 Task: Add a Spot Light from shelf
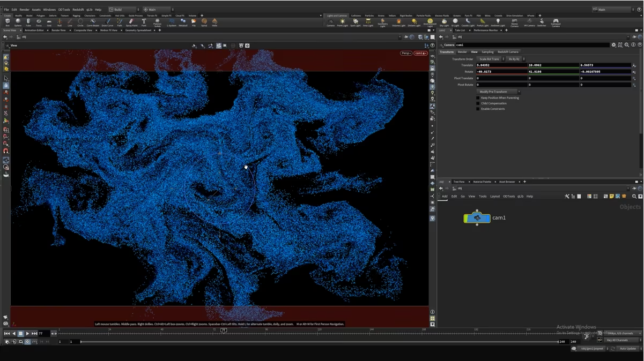pyautogui.click(x=355, y=22)
